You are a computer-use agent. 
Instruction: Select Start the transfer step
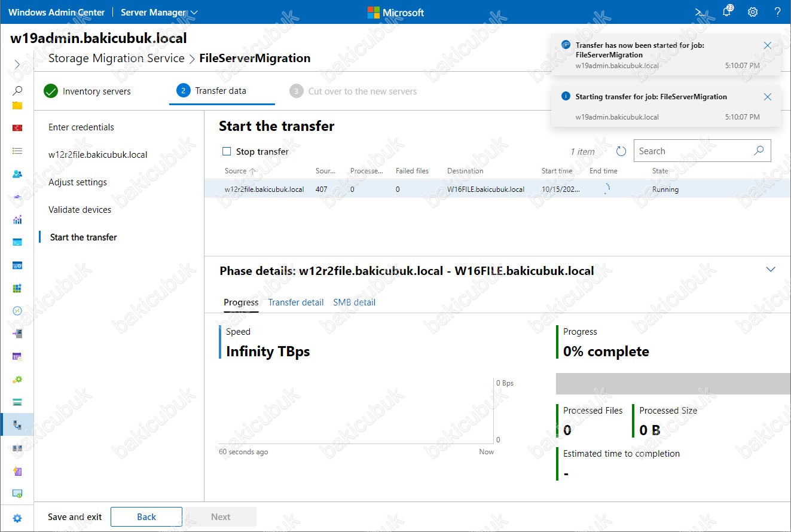[84, 237]
